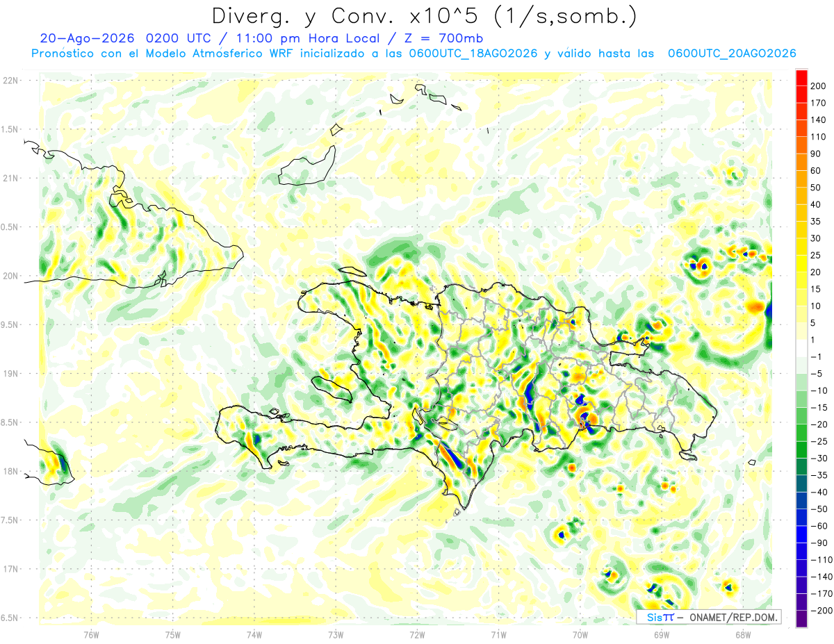This screenshot has width=834, height=644.
Task: Click the 15 value on the color scale
Action: pyautogui.click(x=816, y=289)
